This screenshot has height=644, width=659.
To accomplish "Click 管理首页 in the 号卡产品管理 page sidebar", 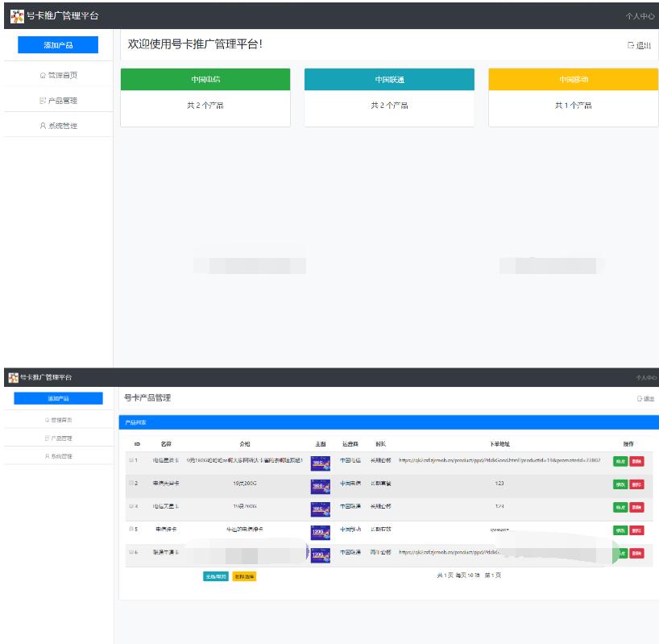I will tap(58, 420).
